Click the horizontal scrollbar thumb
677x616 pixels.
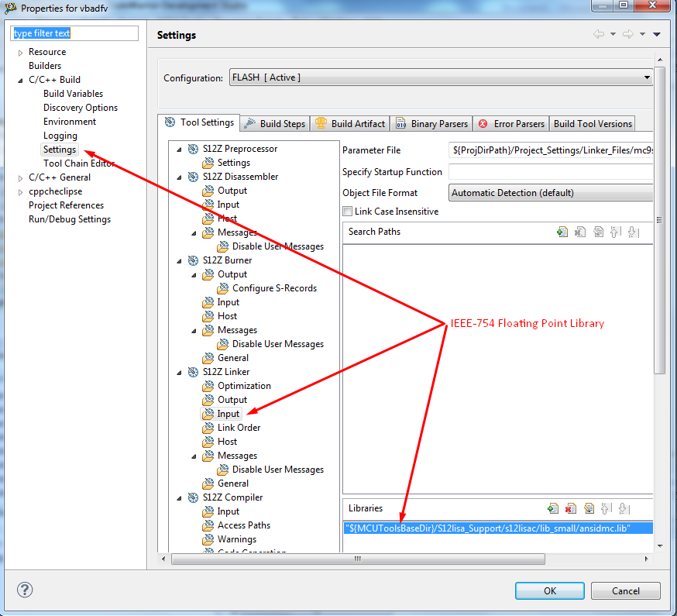(x=358, y=559)
